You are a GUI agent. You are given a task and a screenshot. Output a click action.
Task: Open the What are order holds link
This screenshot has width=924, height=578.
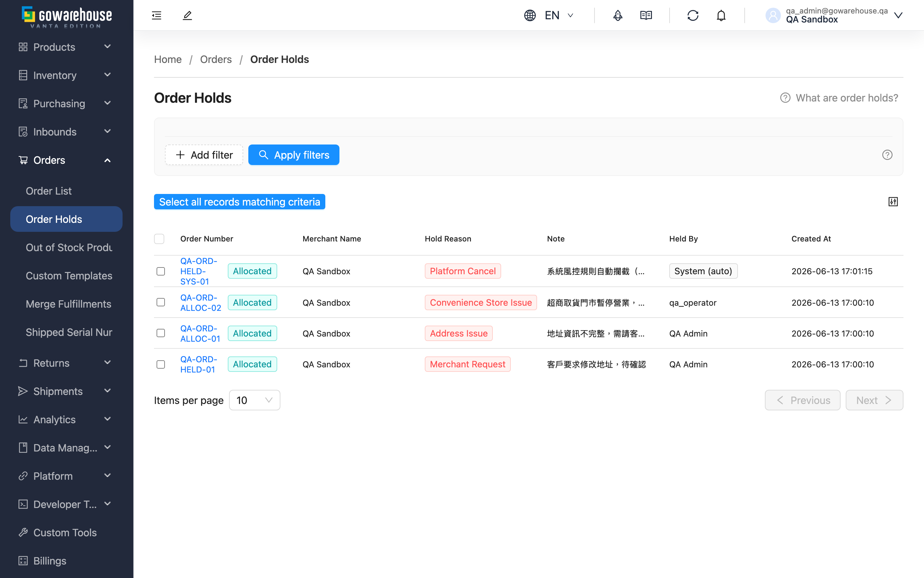(x=839, y=98)
